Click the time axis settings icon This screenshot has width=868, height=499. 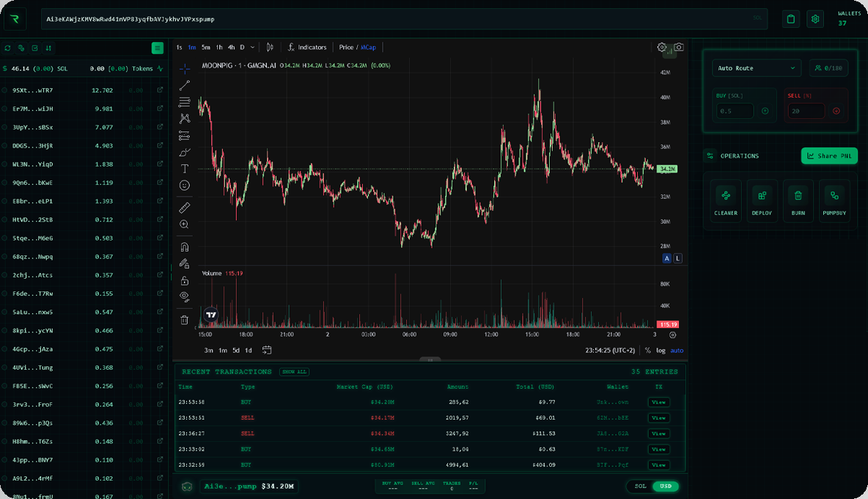672,335
